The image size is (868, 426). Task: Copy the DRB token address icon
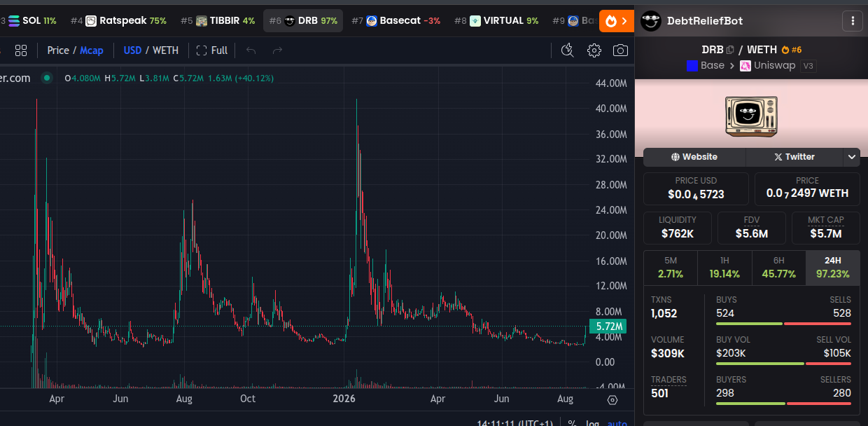click(x=730, y=50)
